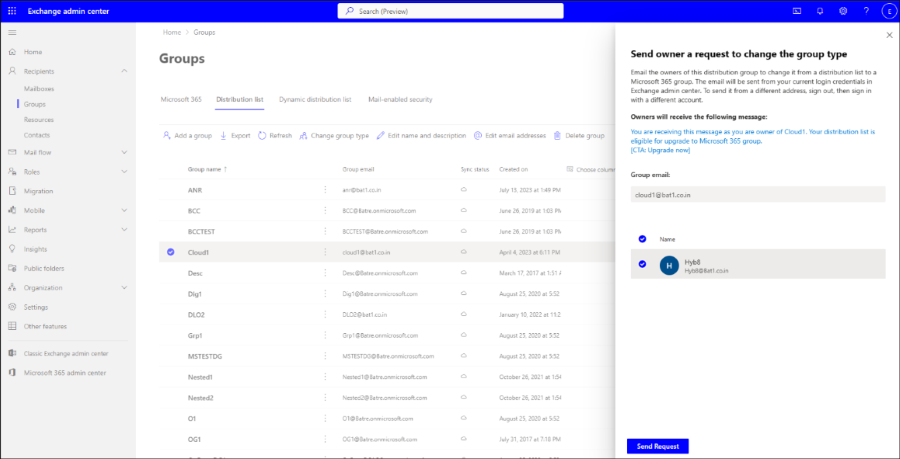900x459 pixels.
Task: Click the Search (Preview) box
Action: [451, 11]
